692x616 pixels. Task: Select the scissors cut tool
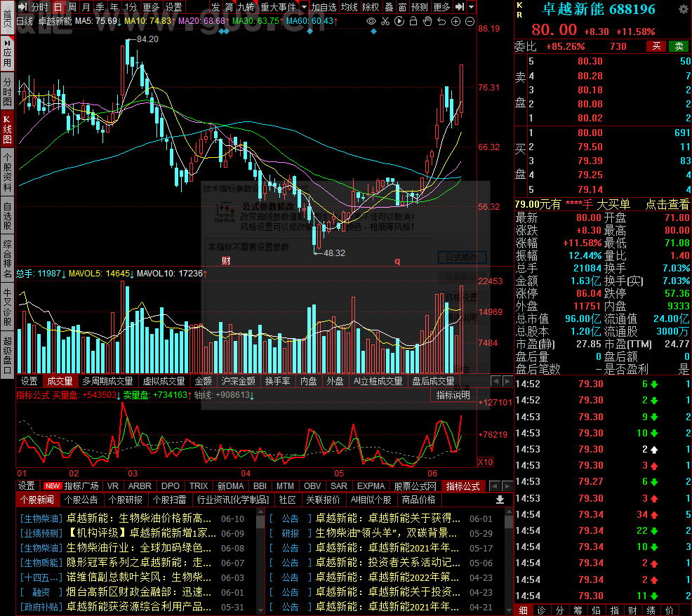point(385,21)
